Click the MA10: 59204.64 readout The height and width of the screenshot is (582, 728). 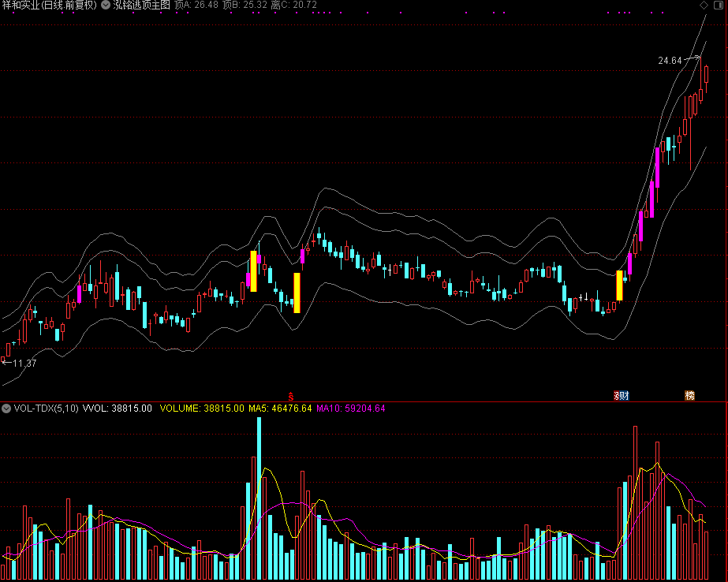click(350, 409)
